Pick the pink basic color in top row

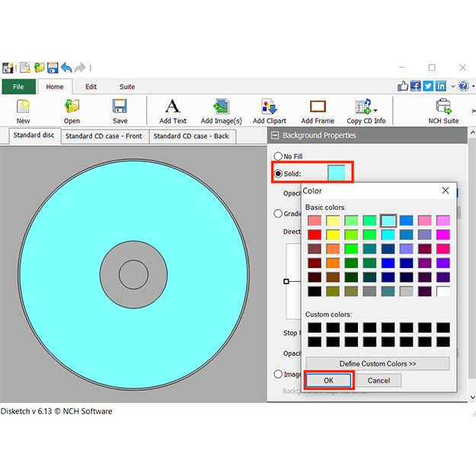coord(424,220)
